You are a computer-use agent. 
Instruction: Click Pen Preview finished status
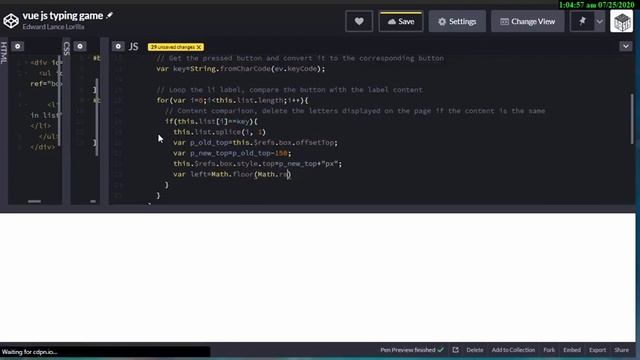click(x=412, y=350)
